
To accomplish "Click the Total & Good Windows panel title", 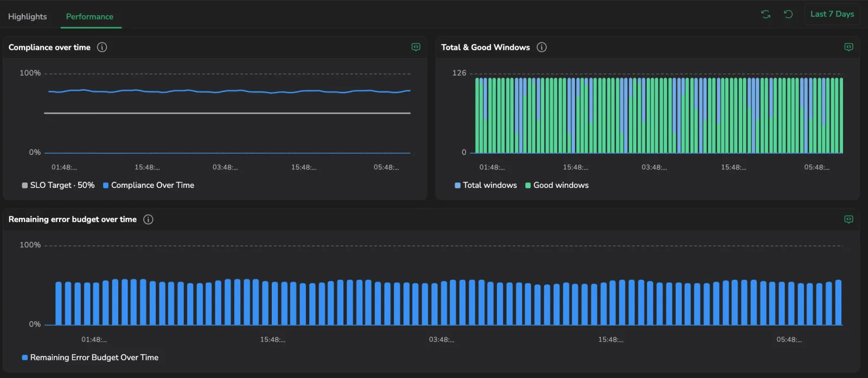I will (x=486, y=47).
